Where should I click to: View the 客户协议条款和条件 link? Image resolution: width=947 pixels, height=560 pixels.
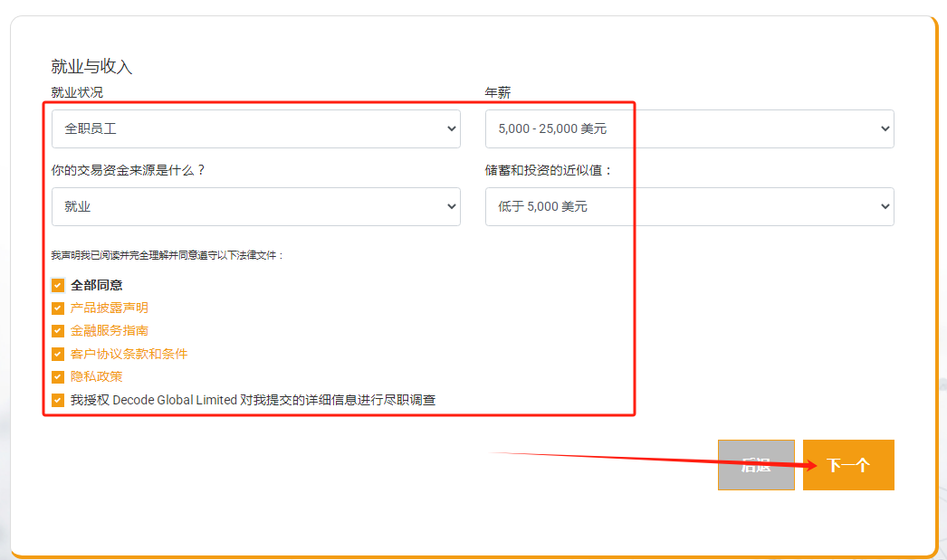129,355
